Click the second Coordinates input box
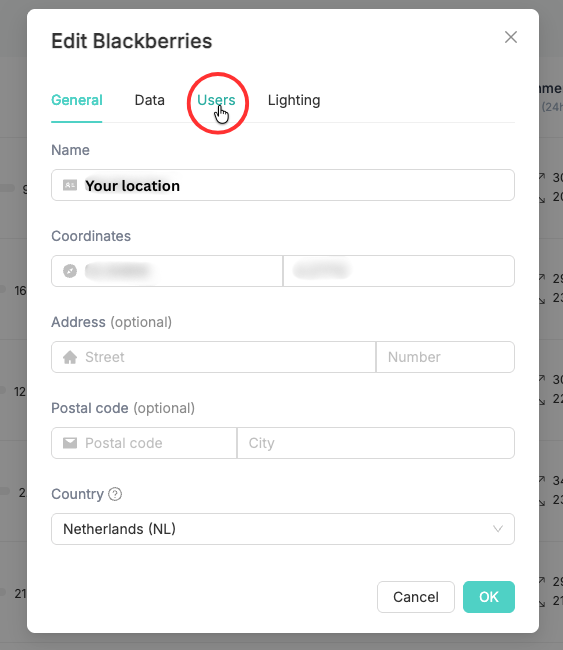 pyautogui.click(x=399, y=271)
